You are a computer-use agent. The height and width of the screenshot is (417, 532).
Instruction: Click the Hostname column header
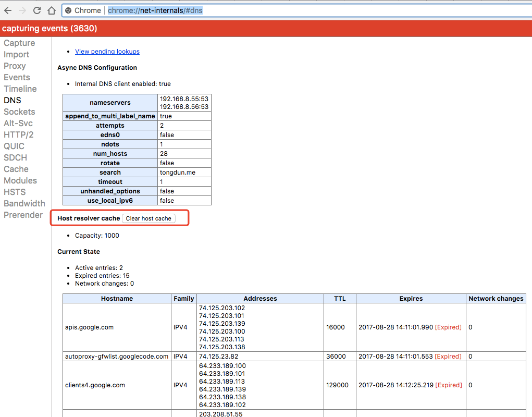(x=117, y=299)
